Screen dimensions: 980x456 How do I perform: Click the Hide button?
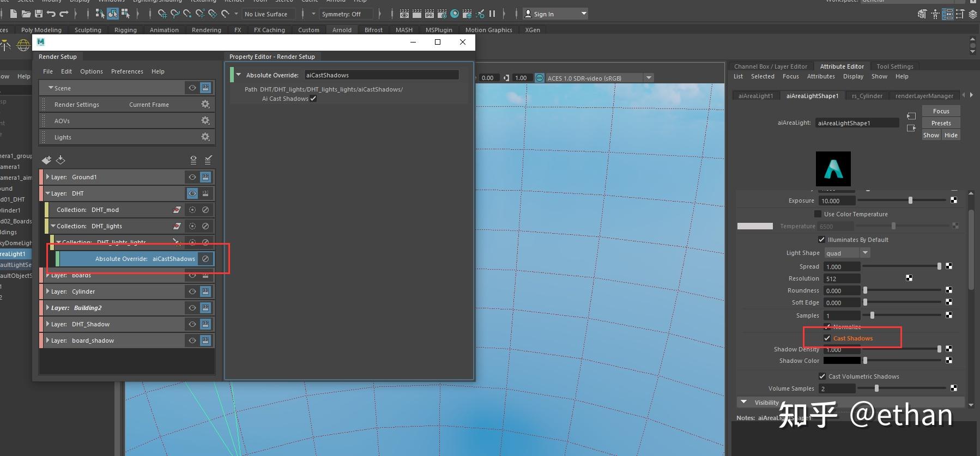(x=951, y=135)
